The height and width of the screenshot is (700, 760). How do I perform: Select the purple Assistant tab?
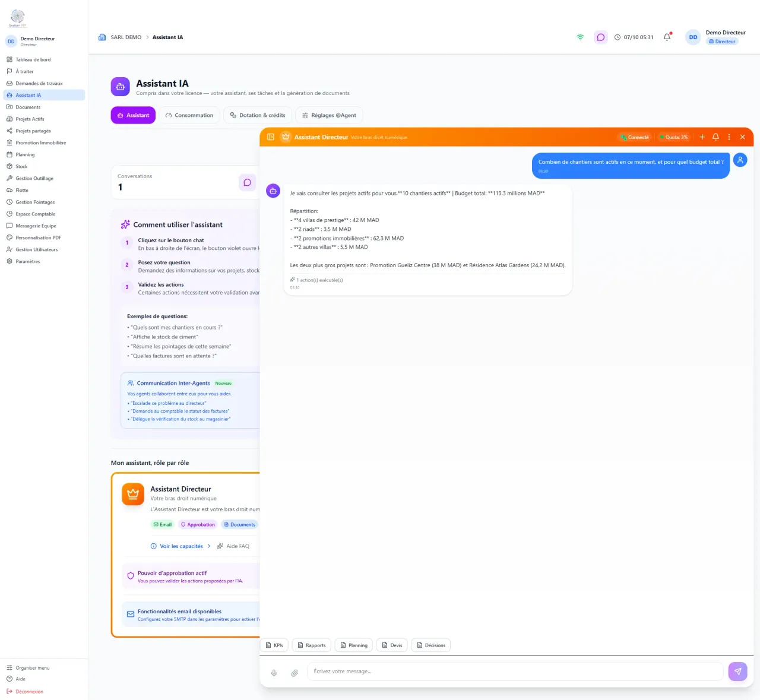coord(133,115)
